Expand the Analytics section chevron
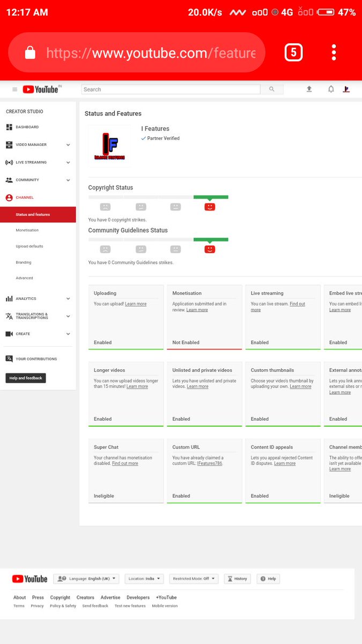Image resolution: width=362 pixels, height=644 pixels. (68, 299)
